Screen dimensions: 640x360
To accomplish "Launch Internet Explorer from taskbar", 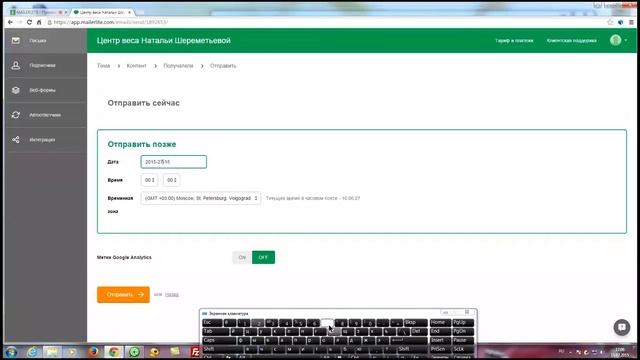I will pyautogui.click(x=32, y=352).
